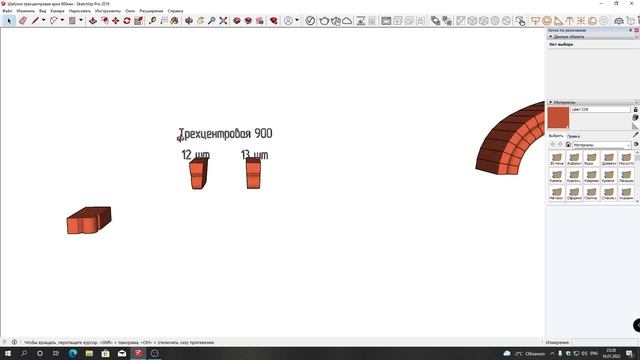Screen dimensions: 640x360
Task: Open the user account sign-in icon
Action: pyautogui.click(x=289, y=20)
